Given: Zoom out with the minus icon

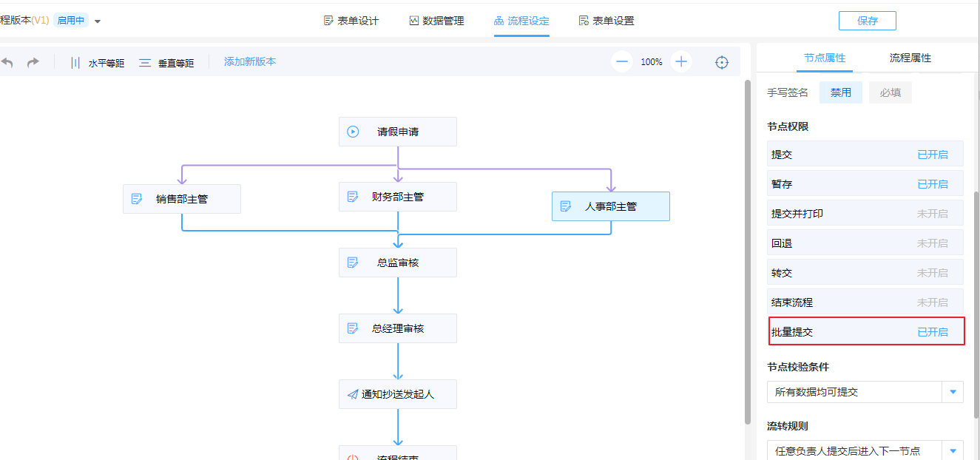Looking at the screenshot, I should pos(622,62).
